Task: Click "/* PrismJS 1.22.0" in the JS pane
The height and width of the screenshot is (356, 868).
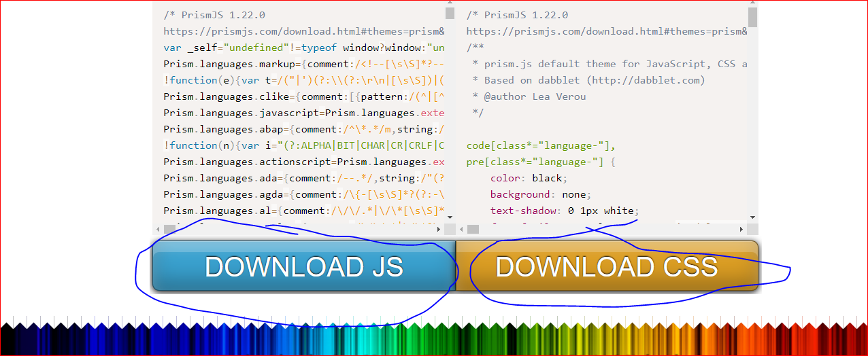Action: point(214,15)
